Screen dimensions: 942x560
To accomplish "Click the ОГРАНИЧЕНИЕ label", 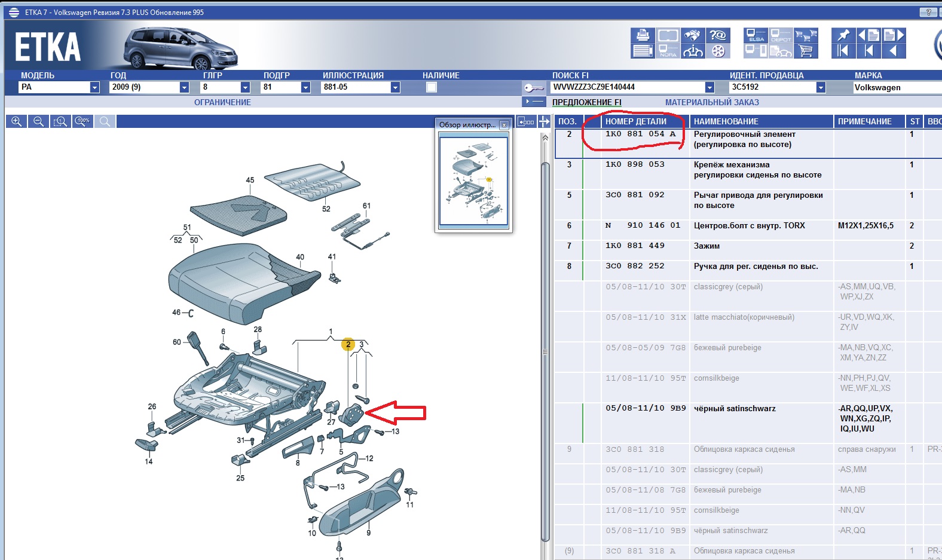I will coord(222,102).
